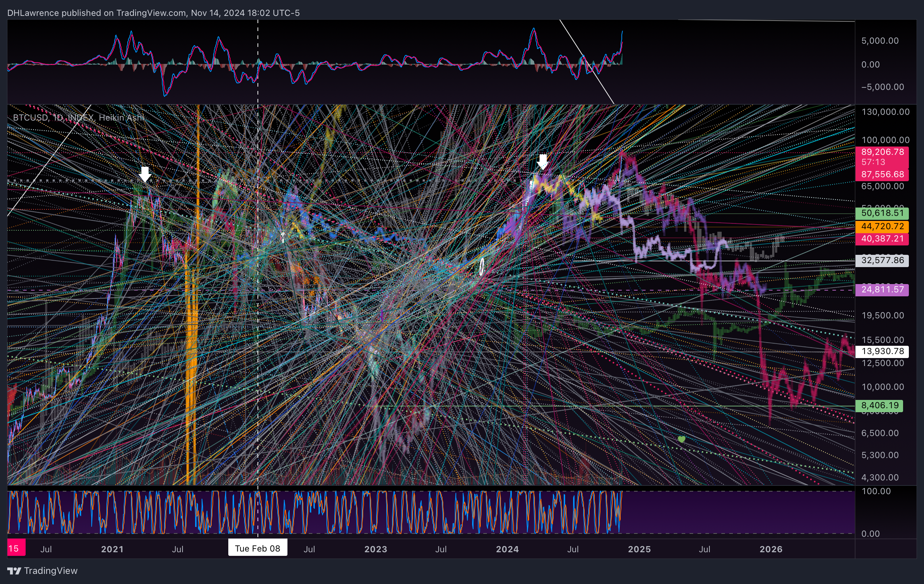This screenshot has width=924, height=584.
Task: Select the orange 44,720.72 price label
Action: pos(883,226)
